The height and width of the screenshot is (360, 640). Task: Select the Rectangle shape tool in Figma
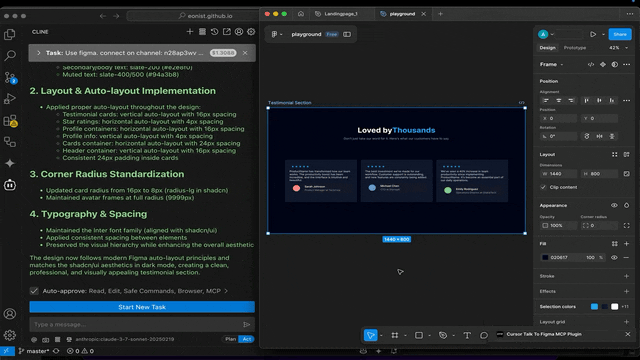point(419,335)
